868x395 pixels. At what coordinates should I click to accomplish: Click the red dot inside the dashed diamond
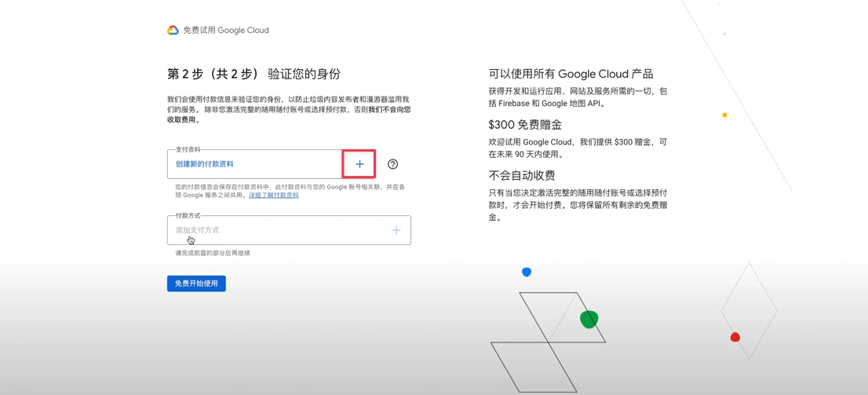tap(735, 337)
